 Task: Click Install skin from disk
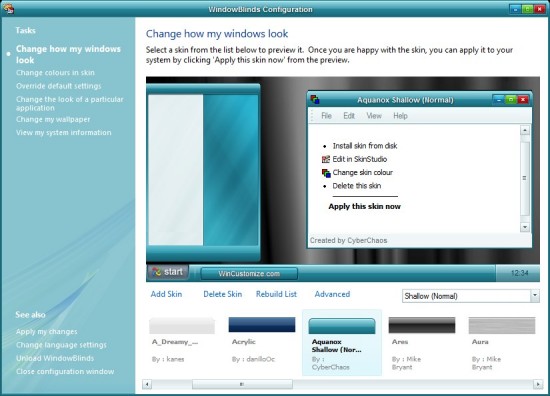point(365,146)
